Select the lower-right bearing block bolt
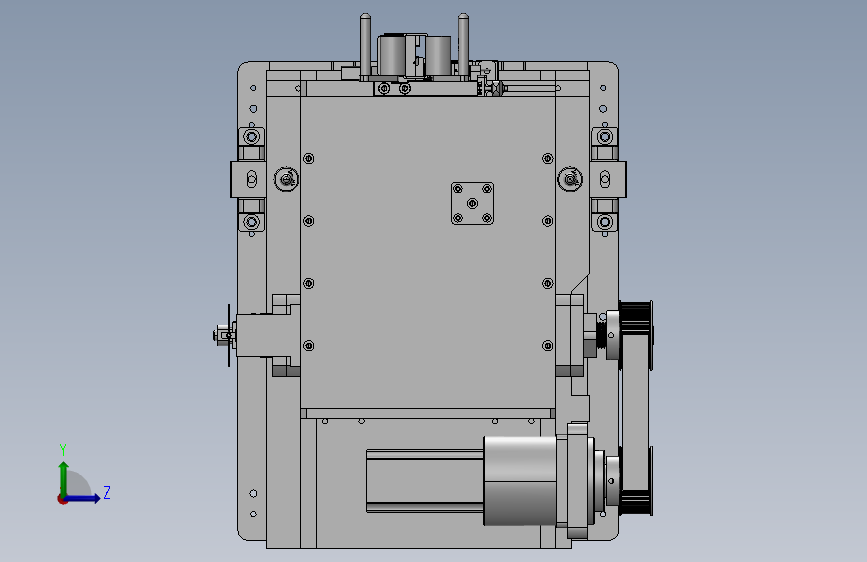 605,222
